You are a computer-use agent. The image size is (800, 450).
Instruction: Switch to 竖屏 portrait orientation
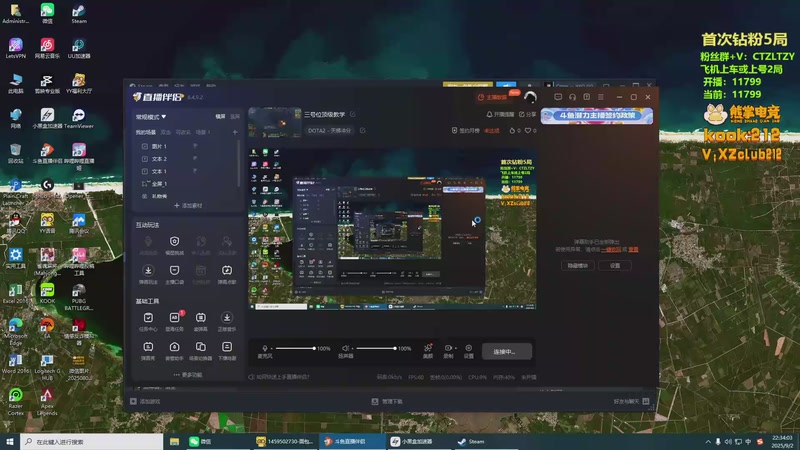coord(235,117)
